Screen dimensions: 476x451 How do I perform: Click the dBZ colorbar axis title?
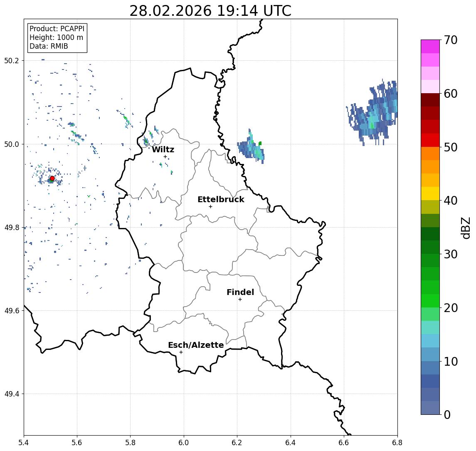(466, 227)
